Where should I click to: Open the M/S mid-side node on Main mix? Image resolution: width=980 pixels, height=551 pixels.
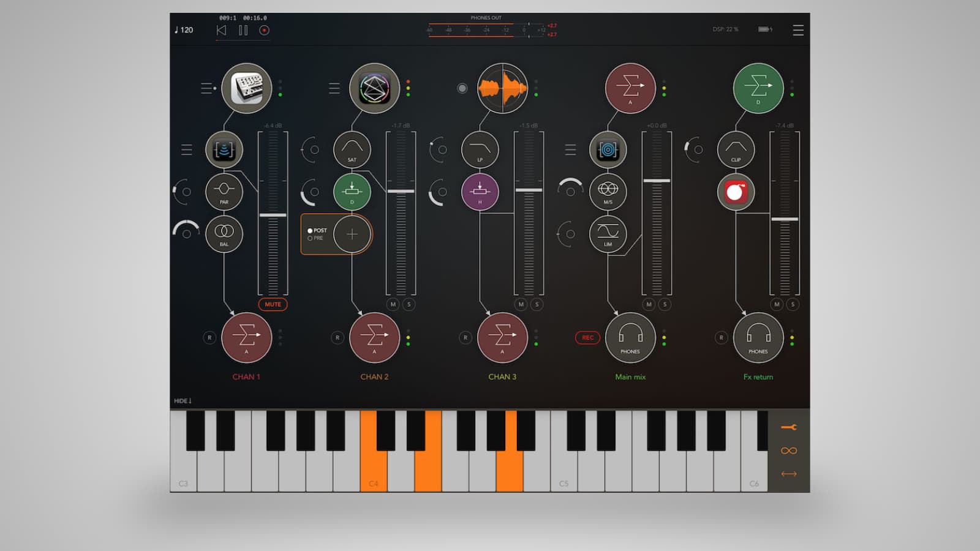click(608, 192)
